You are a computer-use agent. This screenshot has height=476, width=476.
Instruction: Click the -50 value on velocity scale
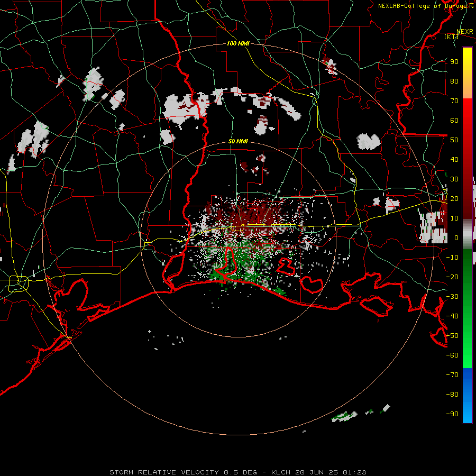tap(452, 336)
